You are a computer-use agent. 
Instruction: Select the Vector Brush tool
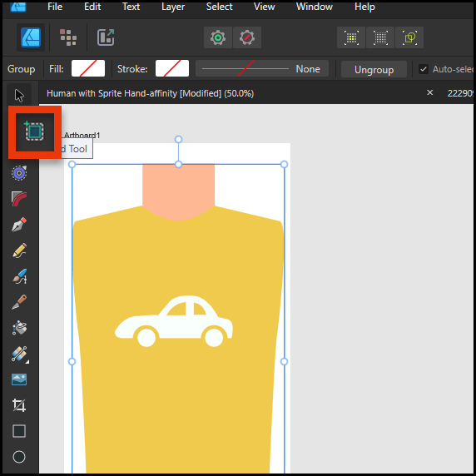coord(19,276)
